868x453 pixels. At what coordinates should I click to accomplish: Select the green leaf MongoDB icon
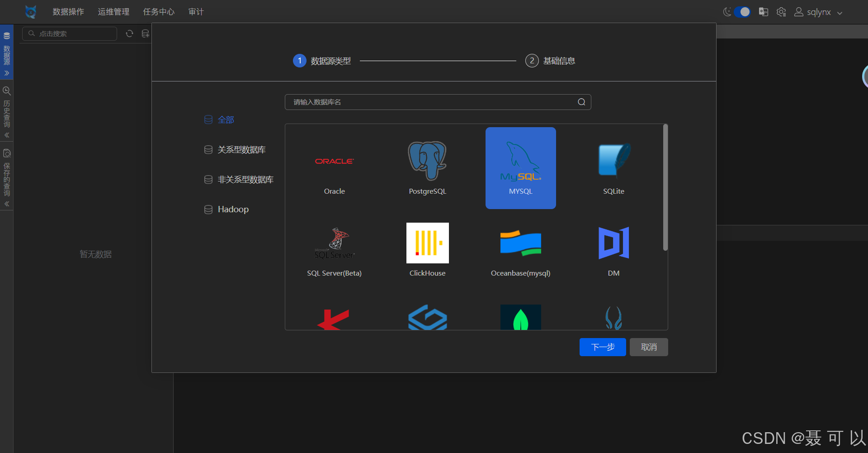pyautogui.click(x=521, y=318)
